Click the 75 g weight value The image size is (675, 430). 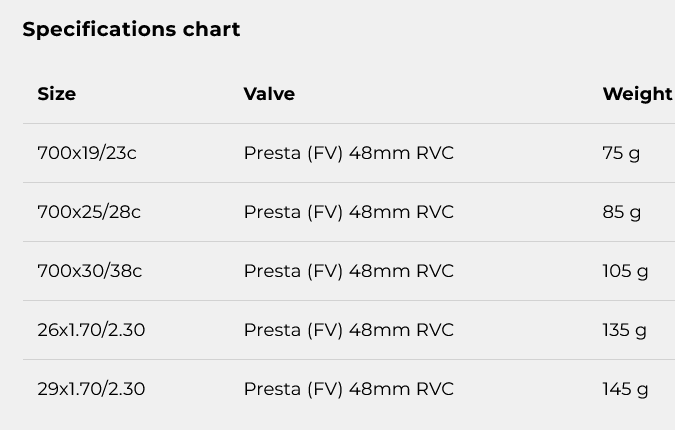(621, 154)
